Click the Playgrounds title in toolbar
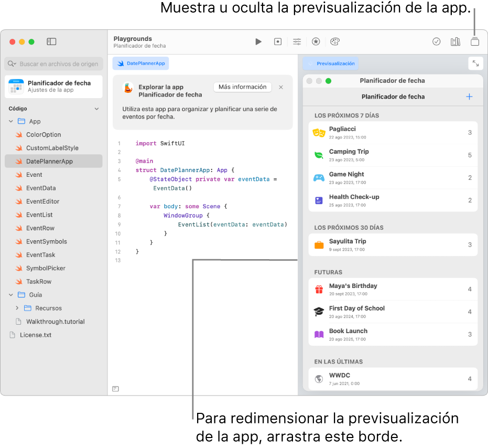This screenshot has width=488, height=448. [x=133, y=39]
